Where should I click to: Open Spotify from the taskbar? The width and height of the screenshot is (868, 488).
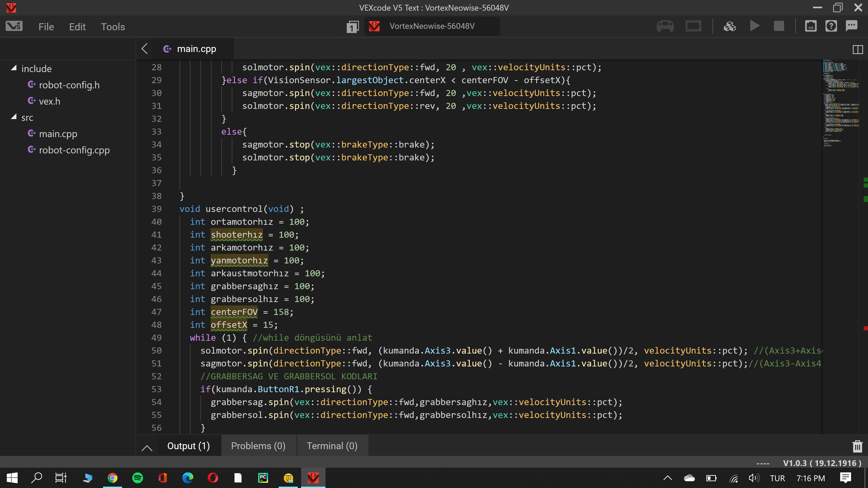[137, 478]
